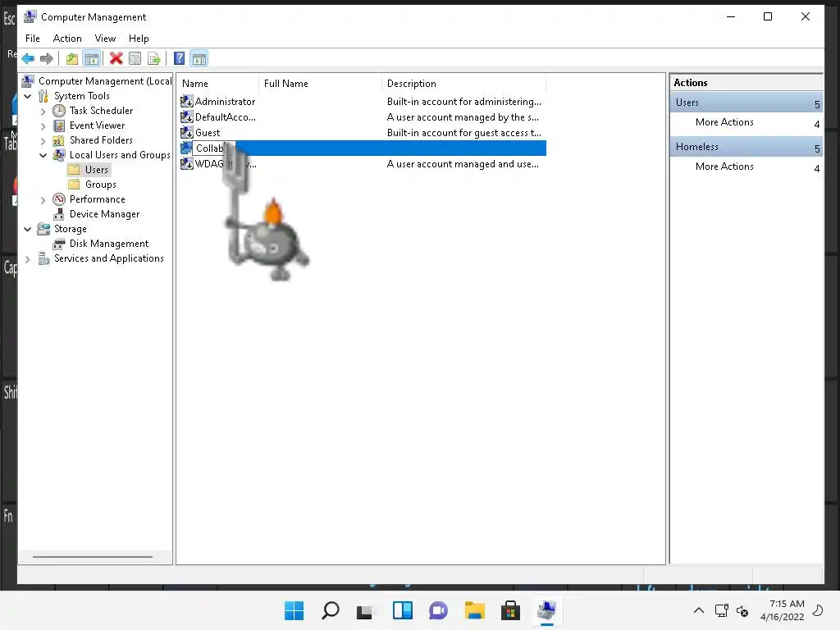Click the Event Viewer icon

pyautogui.click(x=59, y=126)
